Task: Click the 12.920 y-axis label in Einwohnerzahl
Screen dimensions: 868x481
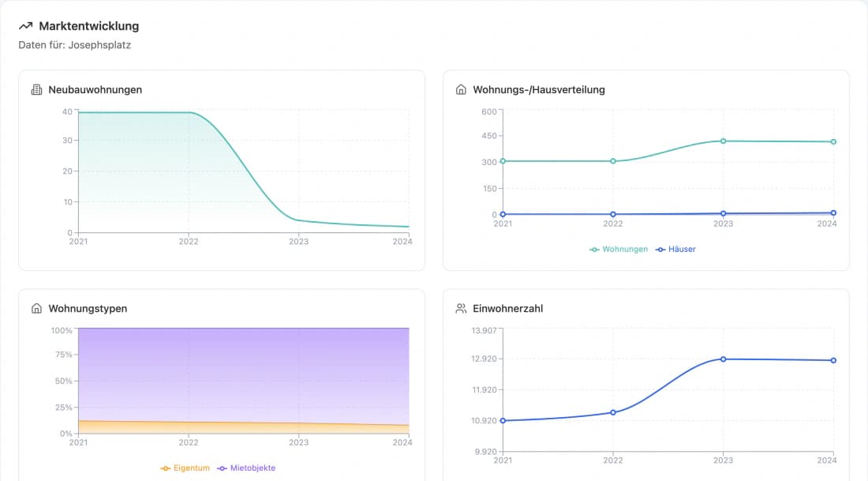Action: click(x=484, y=359)
